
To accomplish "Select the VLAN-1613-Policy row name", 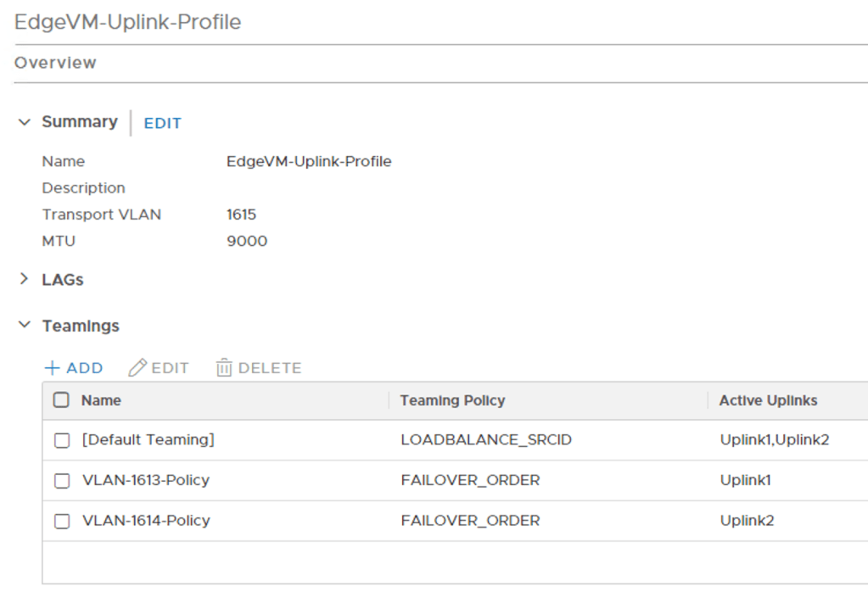I will click(144, 481).
